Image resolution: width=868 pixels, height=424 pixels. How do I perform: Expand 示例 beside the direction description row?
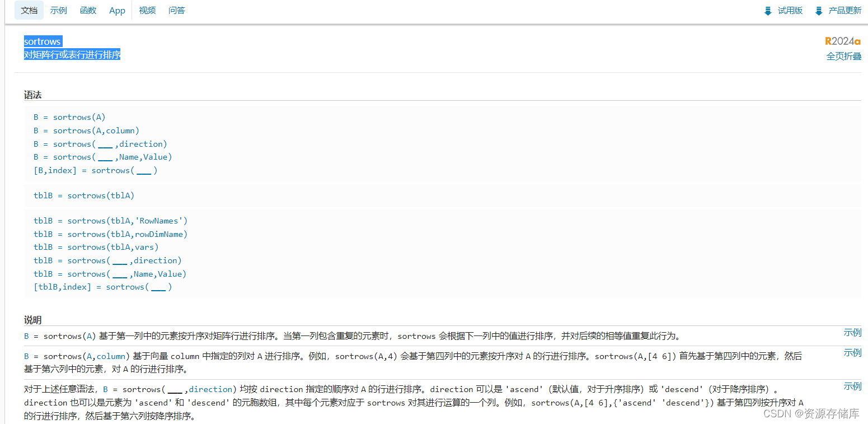tap(852, 386)
